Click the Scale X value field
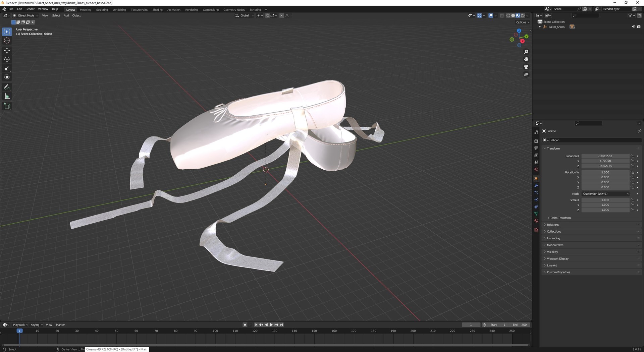Viewport: 644px width, 352px height. pos(605,200)
